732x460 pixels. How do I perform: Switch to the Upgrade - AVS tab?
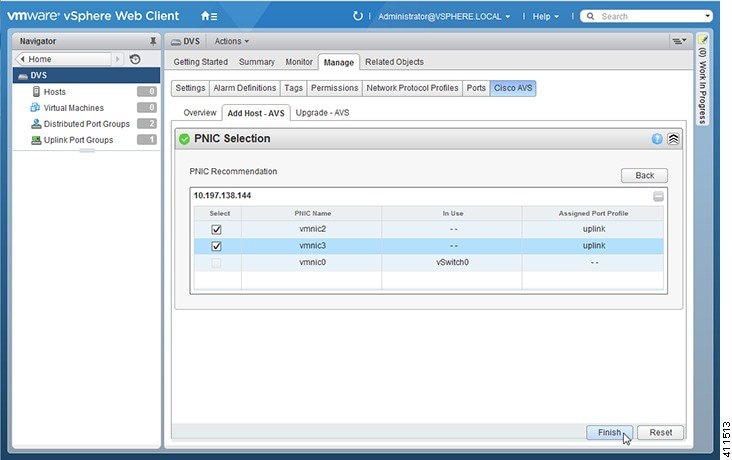(323, 113)
